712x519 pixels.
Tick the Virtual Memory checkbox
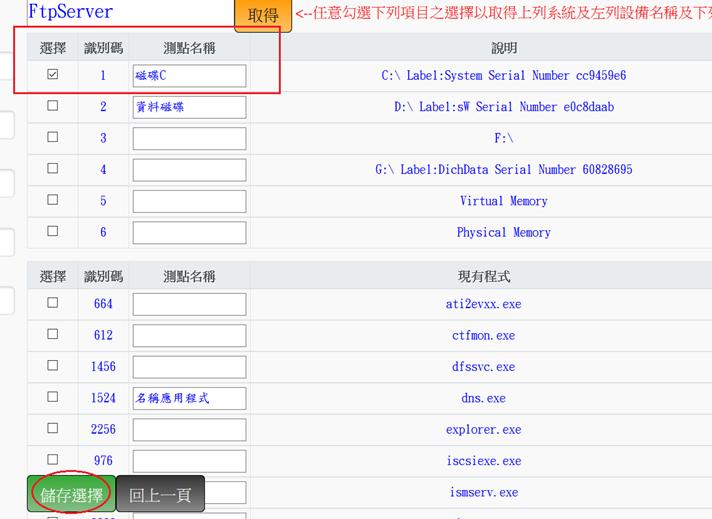pyautogui.click(x=53, y=201)
